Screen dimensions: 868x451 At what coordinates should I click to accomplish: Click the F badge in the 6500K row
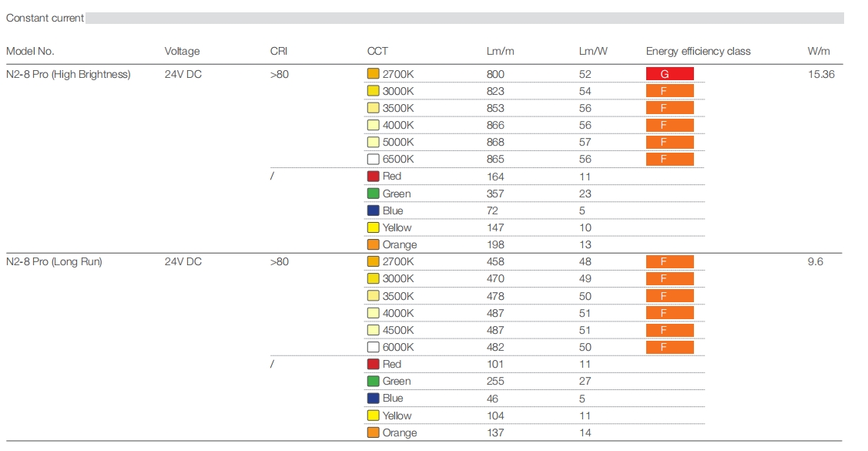pyautogui.click(x=669, y=159)
